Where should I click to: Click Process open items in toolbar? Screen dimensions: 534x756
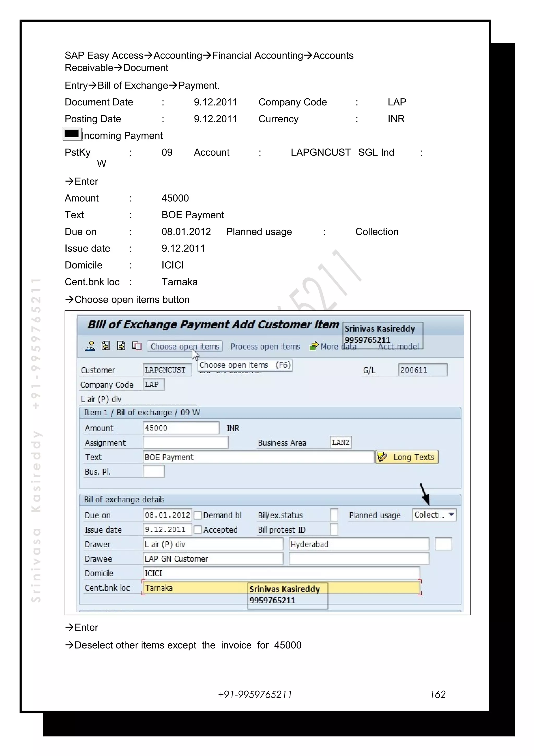[265, 346]
